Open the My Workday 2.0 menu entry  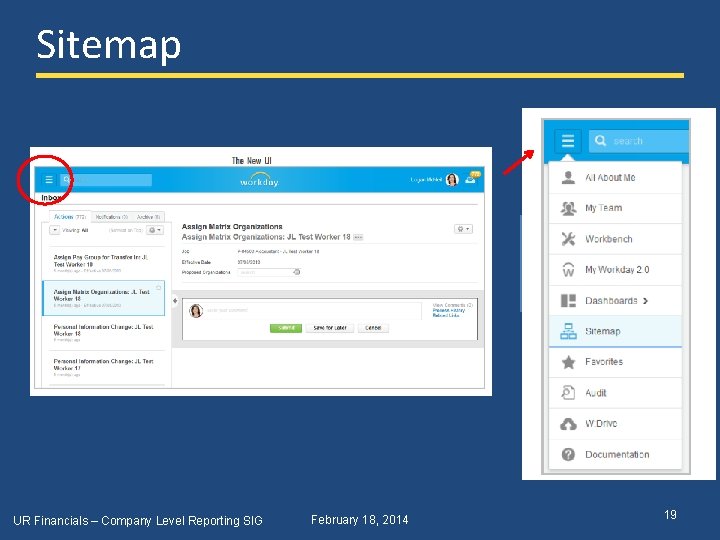pos(615,270)
